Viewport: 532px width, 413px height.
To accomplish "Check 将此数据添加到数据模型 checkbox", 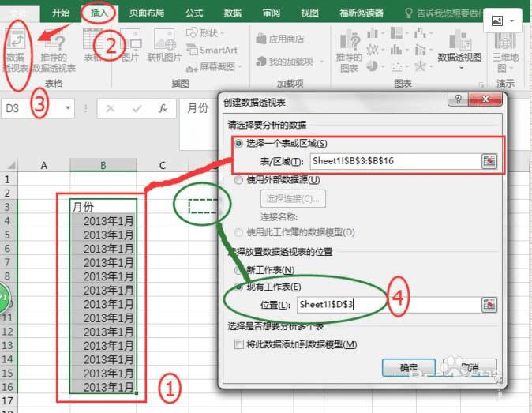I will pos(239,345).
